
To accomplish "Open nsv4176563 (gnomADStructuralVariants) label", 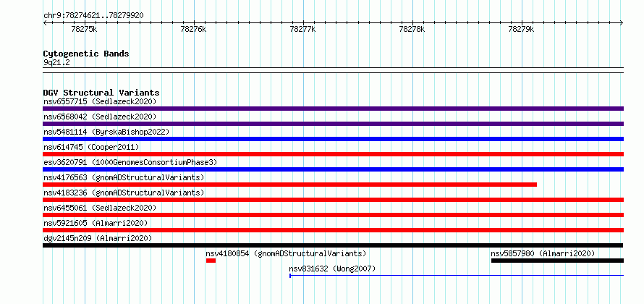I will pyautogui.click(x=124, y=177).
